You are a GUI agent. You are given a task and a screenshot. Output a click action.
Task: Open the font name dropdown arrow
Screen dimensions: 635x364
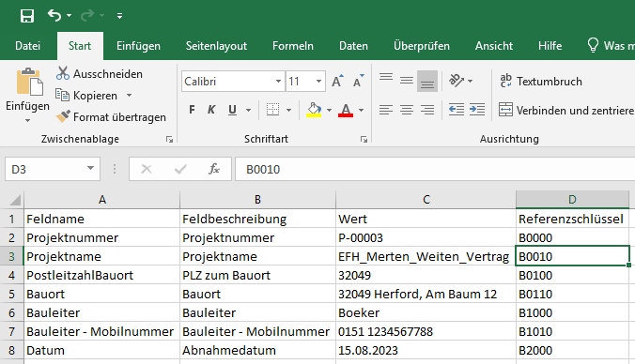tap(278, 82)
